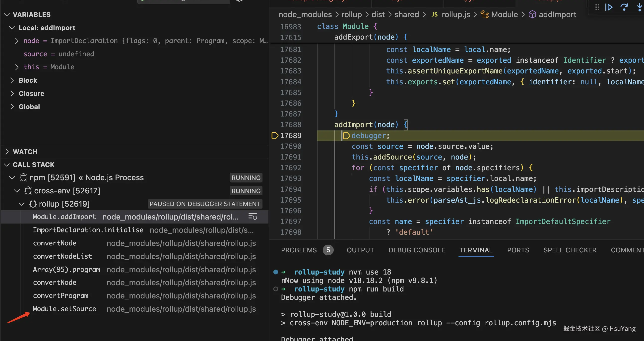Expand the Closure scope
The width and height of the screenshot is (644, 341).
click(x=12, y=93)
